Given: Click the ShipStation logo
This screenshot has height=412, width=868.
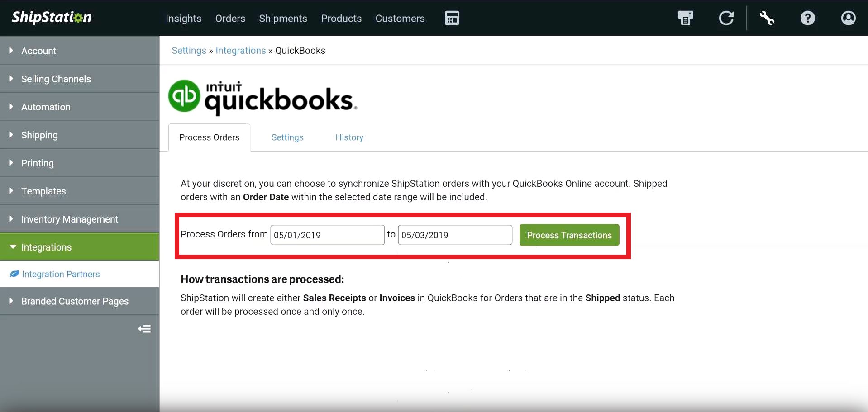Looking at the screenshot, I should 52,17.
